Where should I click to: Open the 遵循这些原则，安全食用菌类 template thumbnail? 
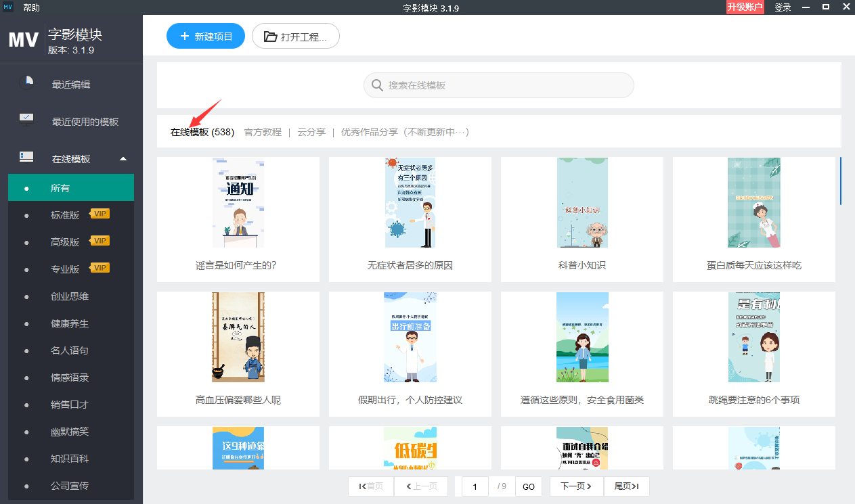(x=582, y=337)
